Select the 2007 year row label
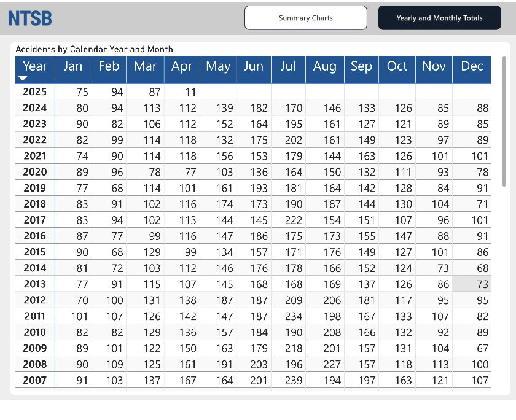516x420 pixels. coord(35,380)
